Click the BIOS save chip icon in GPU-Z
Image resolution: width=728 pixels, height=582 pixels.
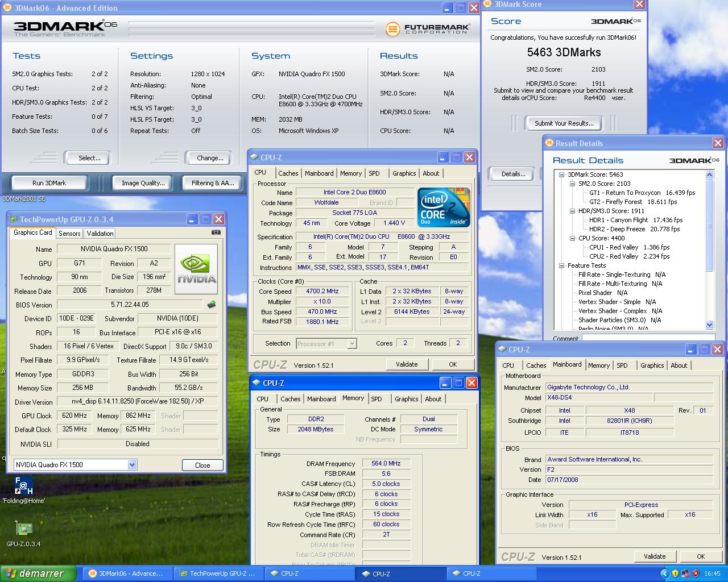coord(212,305)
